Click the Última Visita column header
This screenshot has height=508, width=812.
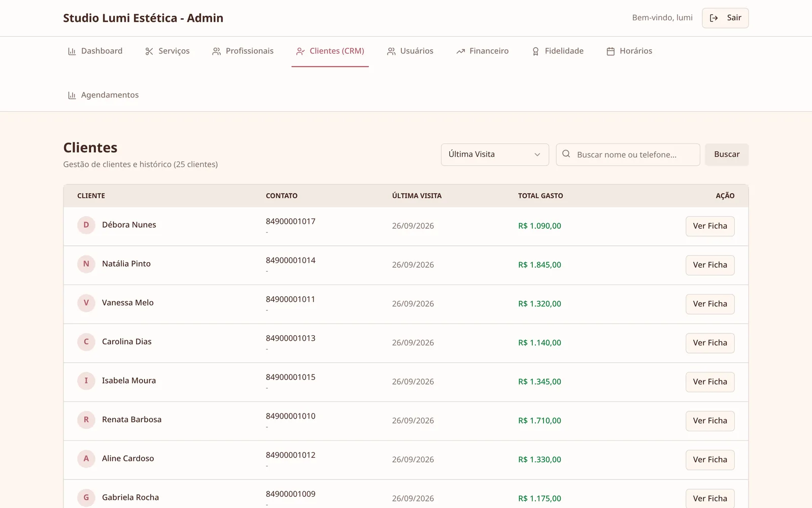point(417,196)
